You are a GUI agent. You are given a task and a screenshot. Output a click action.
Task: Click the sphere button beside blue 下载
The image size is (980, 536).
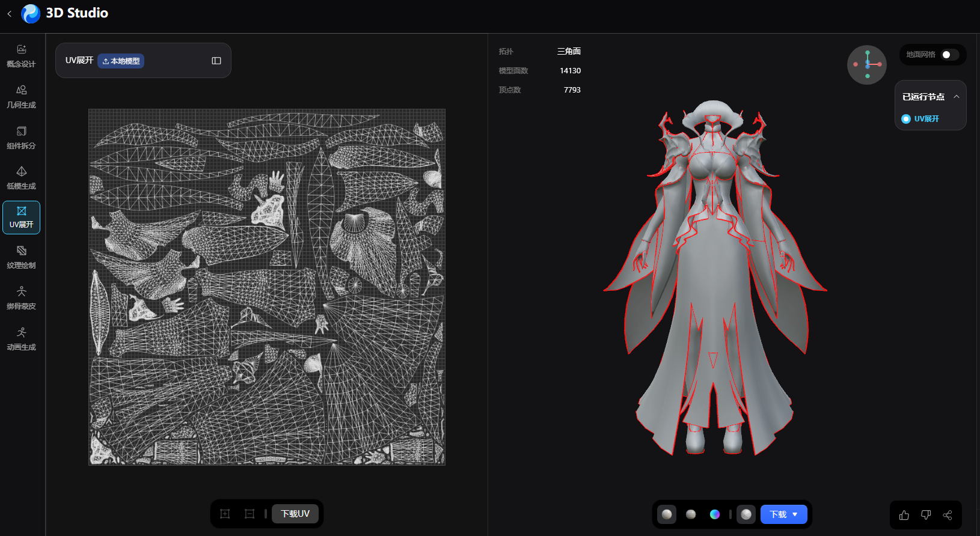[746, 514]
